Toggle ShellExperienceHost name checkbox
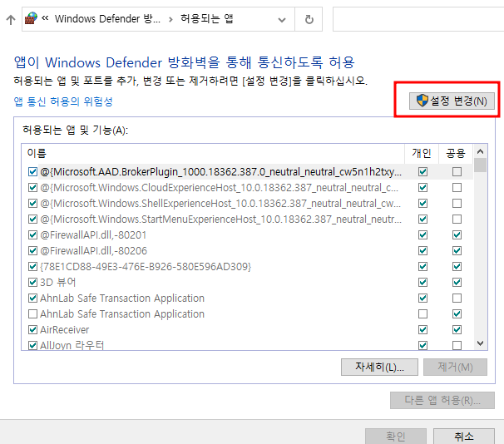 pos(32,204)
